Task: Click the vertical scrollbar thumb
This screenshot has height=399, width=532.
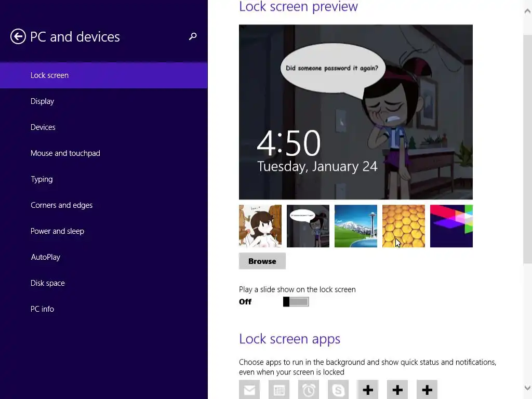Action: pyautogui.click(x=527, y=149)
